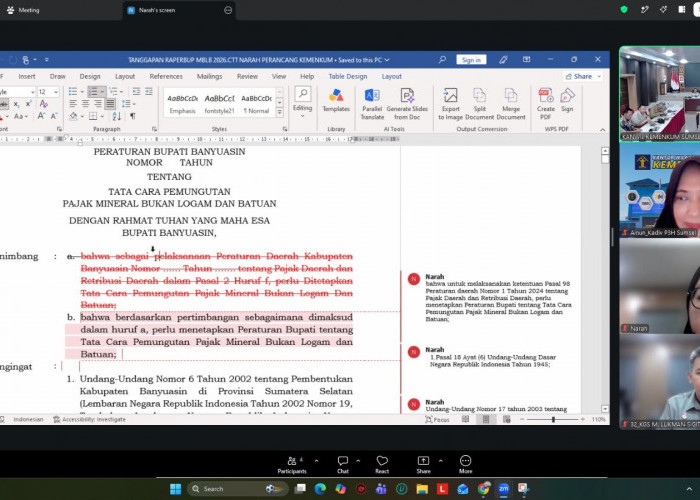Toggle justify text alignment
Image resolution: width=700 pixels, height=500 pixels.
(110, 104)
